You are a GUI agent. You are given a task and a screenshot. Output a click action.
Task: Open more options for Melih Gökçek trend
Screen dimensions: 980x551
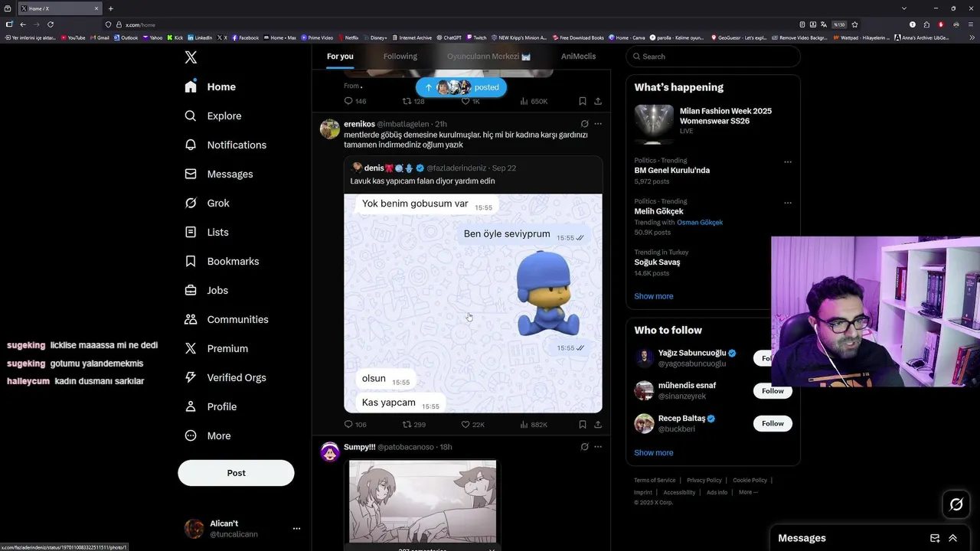(x=787, y=203)
